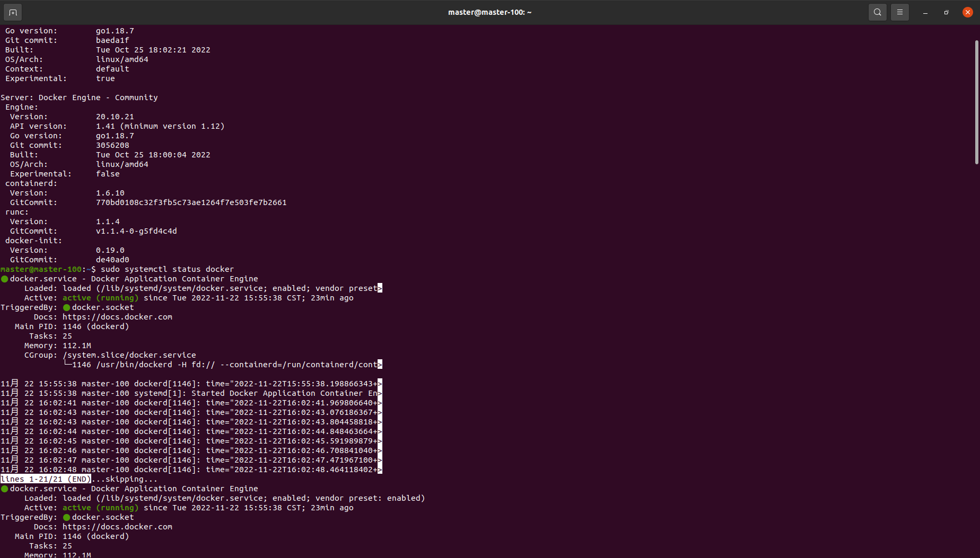Click the 'lines 1-21/21 (END)' pager status
Viewport: 980px width, 558px height.
pyautogui.click(x=46, y=479)
